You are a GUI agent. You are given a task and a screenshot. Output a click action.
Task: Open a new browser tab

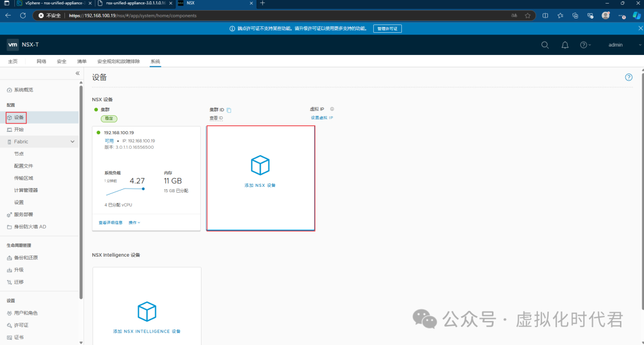262,4
